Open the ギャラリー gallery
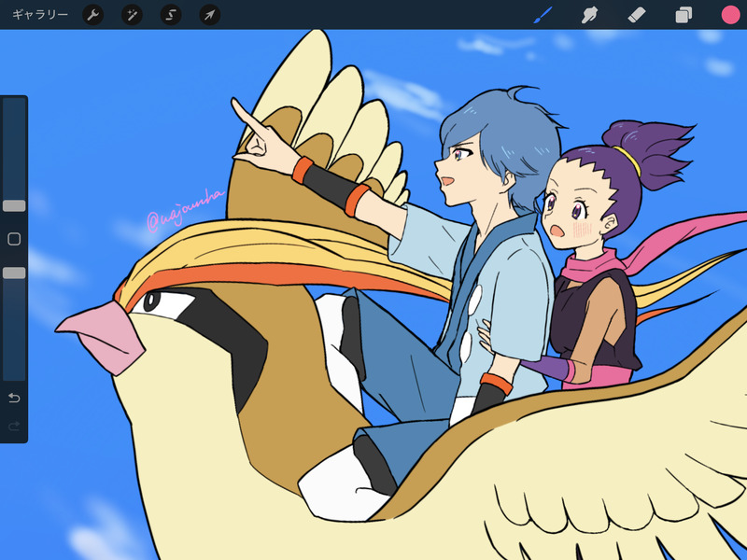 tap(40, 15)
